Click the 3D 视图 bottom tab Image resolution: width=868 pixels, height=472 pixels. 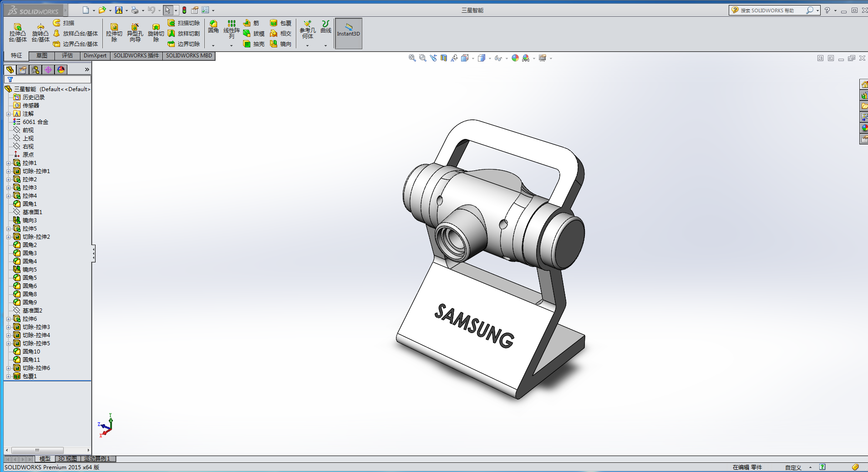(67, 459)
